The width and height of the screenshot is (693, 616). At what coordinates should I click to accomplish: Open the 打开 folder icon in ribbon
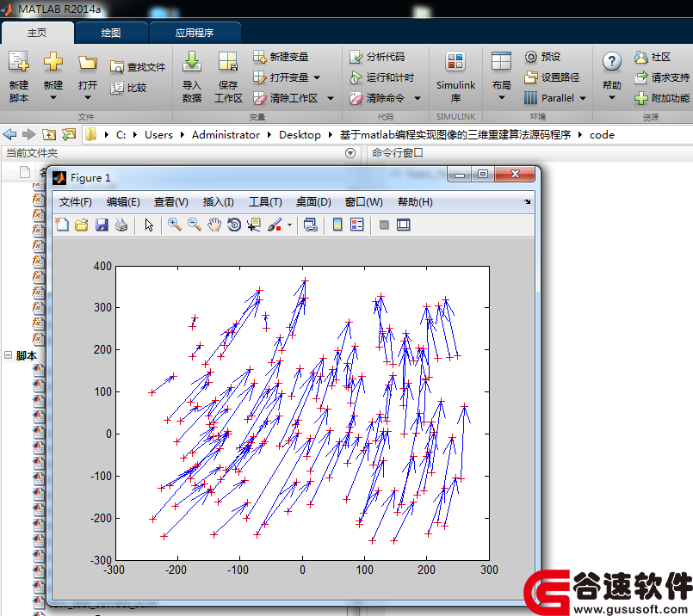pyautogui.click(x=88, y=63)
